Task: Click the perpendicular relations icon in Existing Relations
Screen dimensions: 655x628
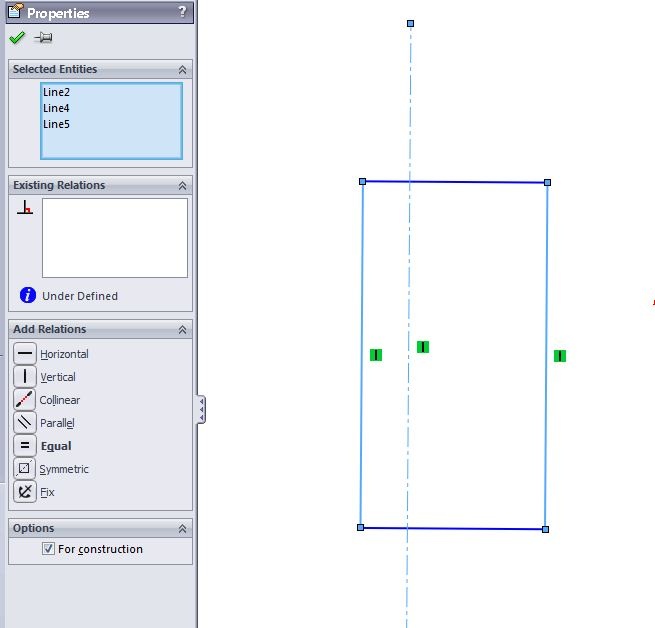Action: (x=25, y=207)
